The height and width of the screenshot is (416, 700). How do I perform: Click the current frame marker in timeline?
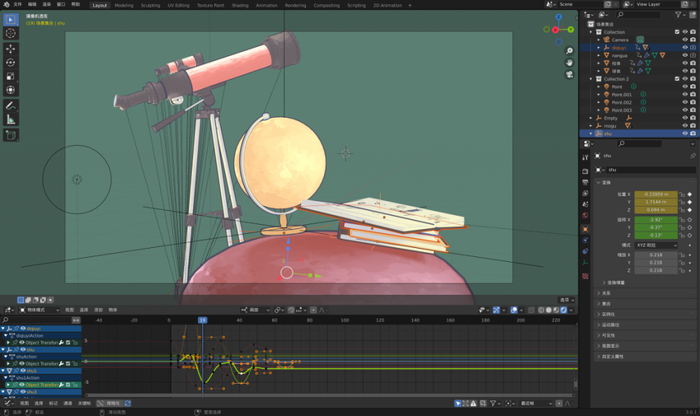[202, 320]
